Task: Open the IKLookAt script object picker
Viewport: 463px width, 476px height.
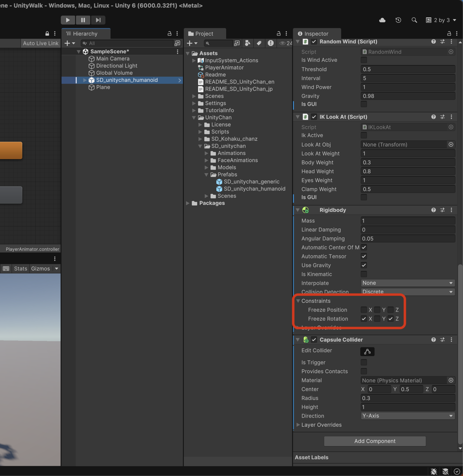Action: [451, 127]
